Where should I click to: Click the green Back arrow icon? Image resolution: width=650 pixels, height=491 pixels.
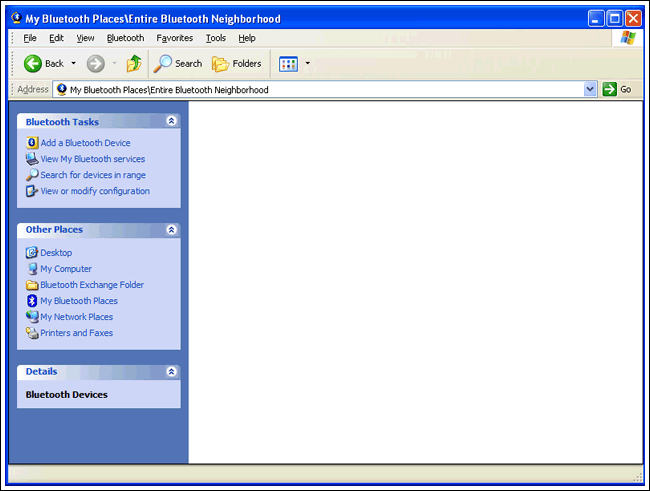tap(32, 63)
